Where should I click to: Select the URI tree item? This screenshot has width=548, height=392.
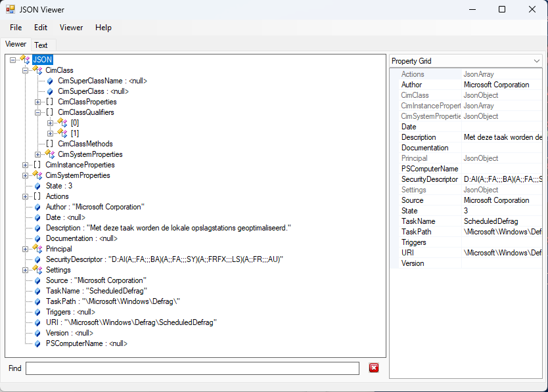(x=130, y=322)
